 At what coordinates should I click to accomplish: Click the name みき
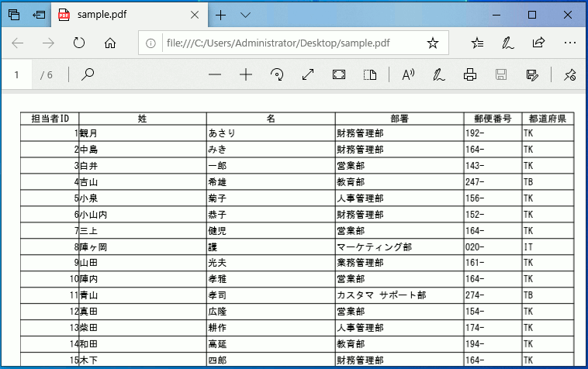click(x=217, y=150)
